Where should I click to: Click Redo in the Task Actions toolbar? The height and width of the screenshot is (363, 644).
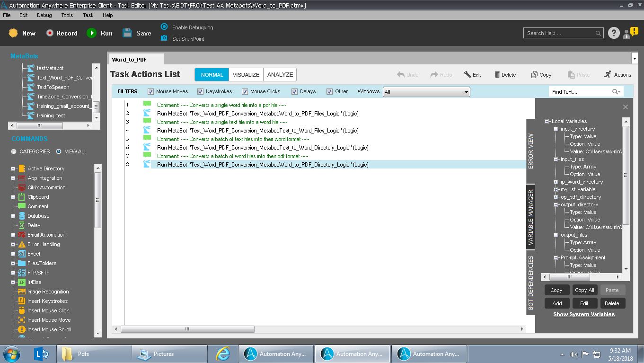[441, 75]
